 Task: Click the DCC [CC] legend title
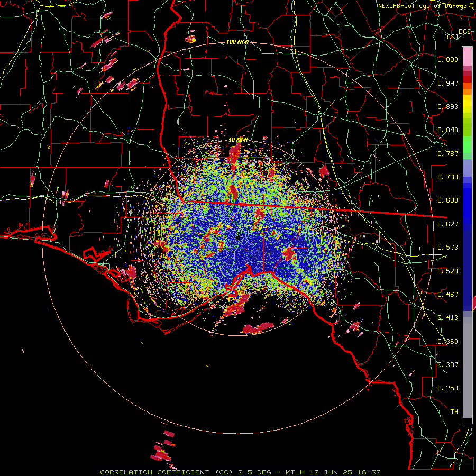[x=457, y=34]
